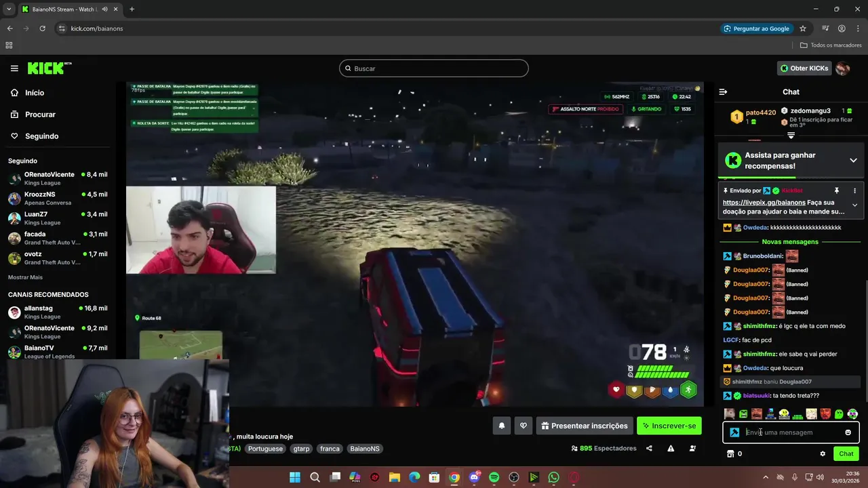Click the Obter KICKs button
This screenshot has width=868, height=488.
[804, 68]
